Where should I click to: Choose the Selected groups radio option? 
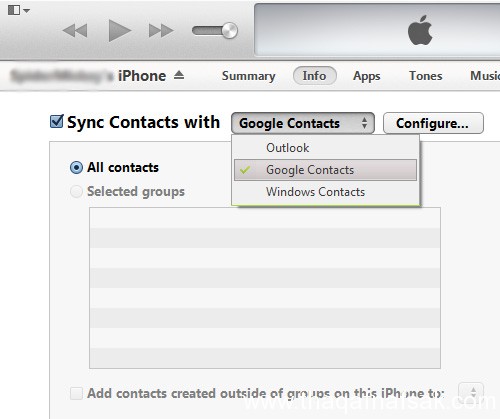(76, 191)
